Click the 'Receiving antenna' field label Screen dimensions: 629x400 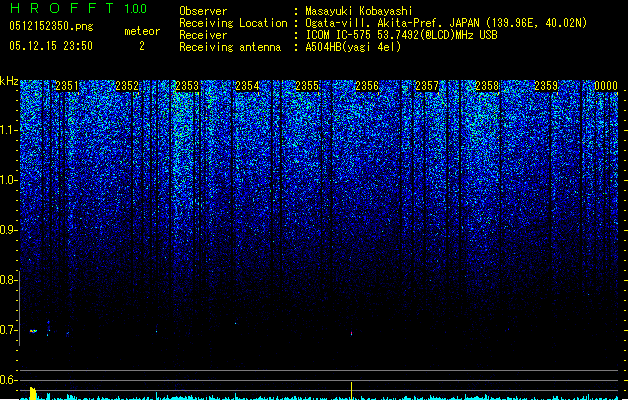click(230, 47)
